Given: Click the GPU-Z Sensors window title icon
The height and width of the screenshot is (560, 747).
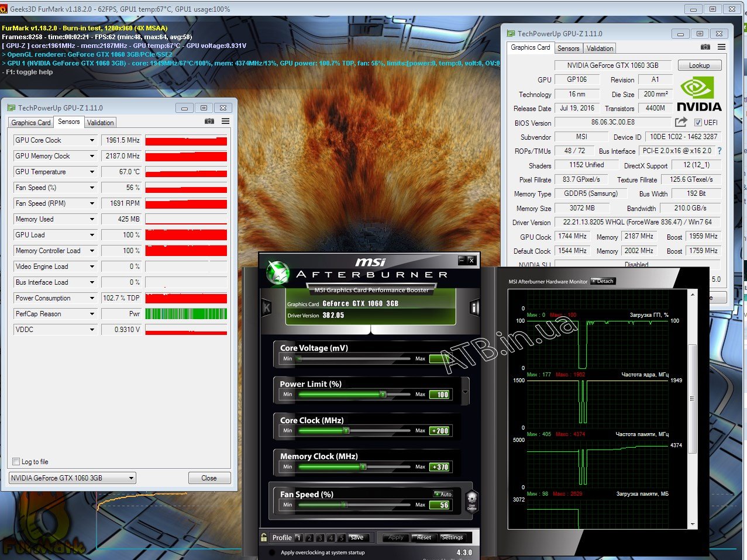Looking at the screenshot, I should (x=11, y=108).
